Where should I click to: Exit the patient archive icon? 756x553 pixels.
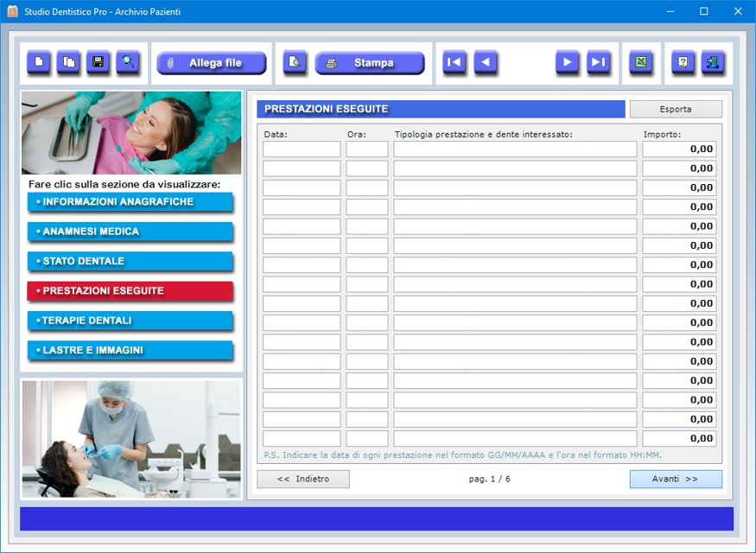(x=713, y=62)
